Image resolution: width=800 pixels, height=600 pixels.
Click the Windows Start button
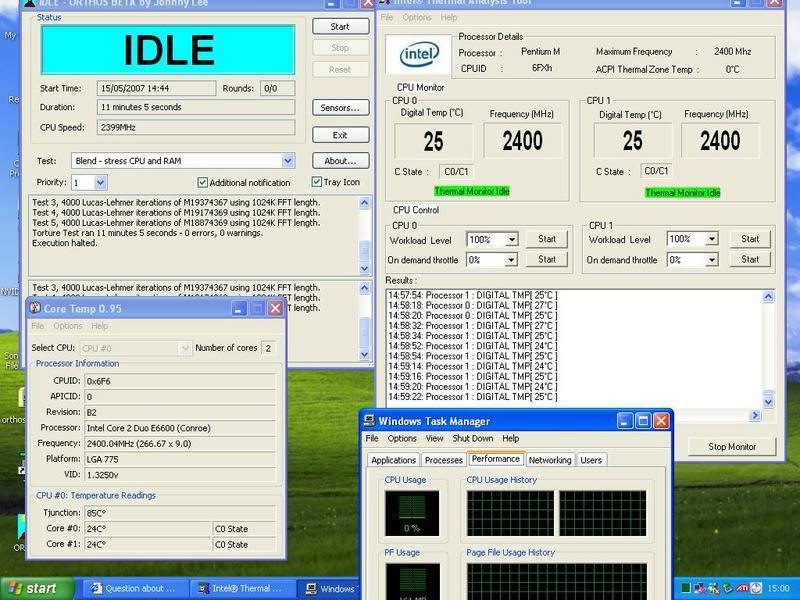(37, 589)
